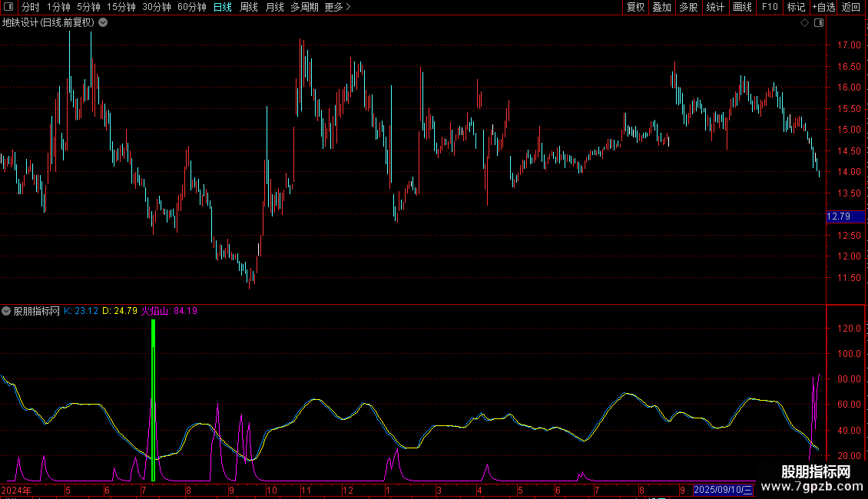Screen dimensions: 868x499
Task: Click the 标记 mark button
Action: click(796, 7)
